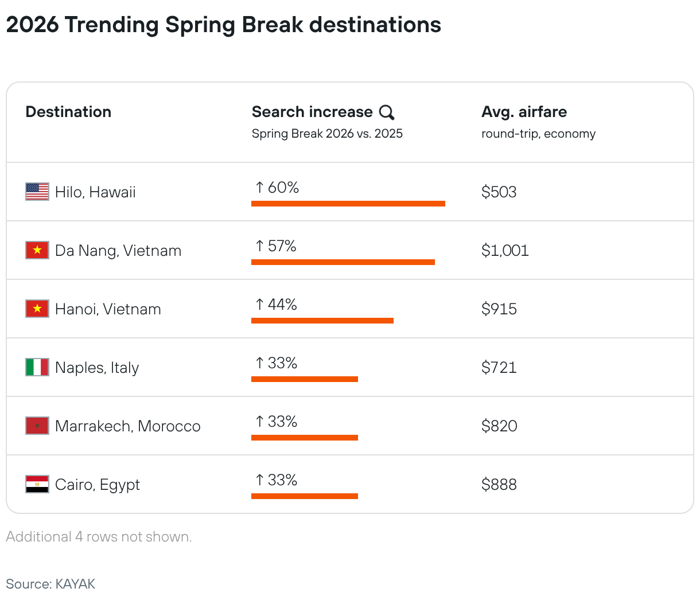
Task: Click the Morocco flag icon
Action: (37, 426)
